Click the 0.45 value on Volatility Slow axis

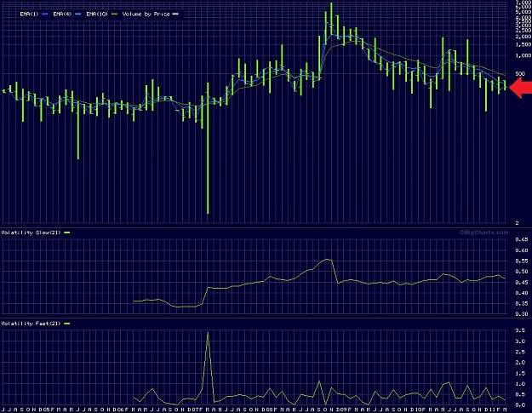point(522,282)
